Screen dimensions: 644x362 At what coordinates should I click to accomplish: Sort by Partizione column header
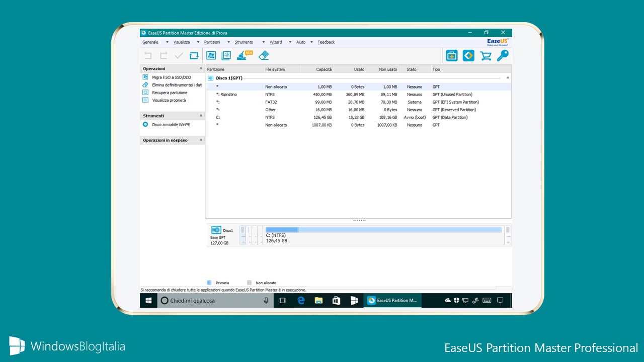click(x=234, y=69)
